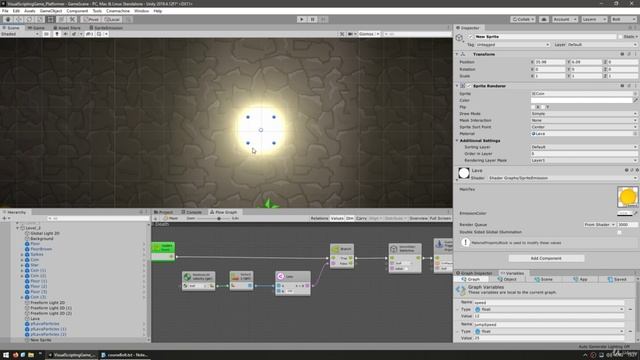Viewport: 640px width, 360px height.
Task: Toggle Pivot handle position button
Action: pos(91,19)
